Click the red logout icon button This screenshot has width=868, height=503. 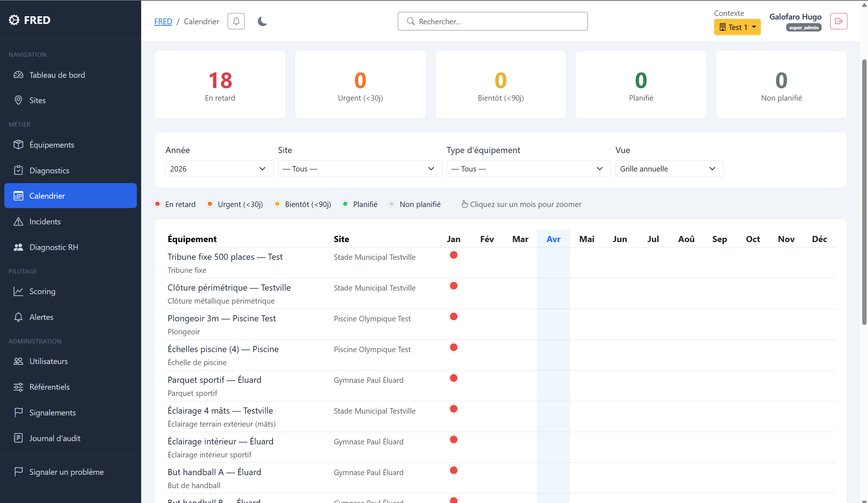(838, 21)
